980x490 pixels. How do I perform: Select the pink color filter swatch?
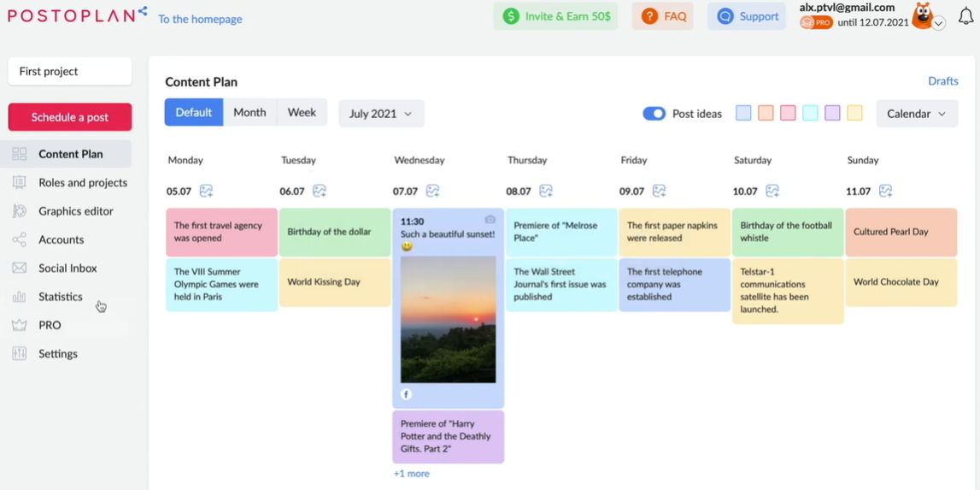click(x=788, y=114)
